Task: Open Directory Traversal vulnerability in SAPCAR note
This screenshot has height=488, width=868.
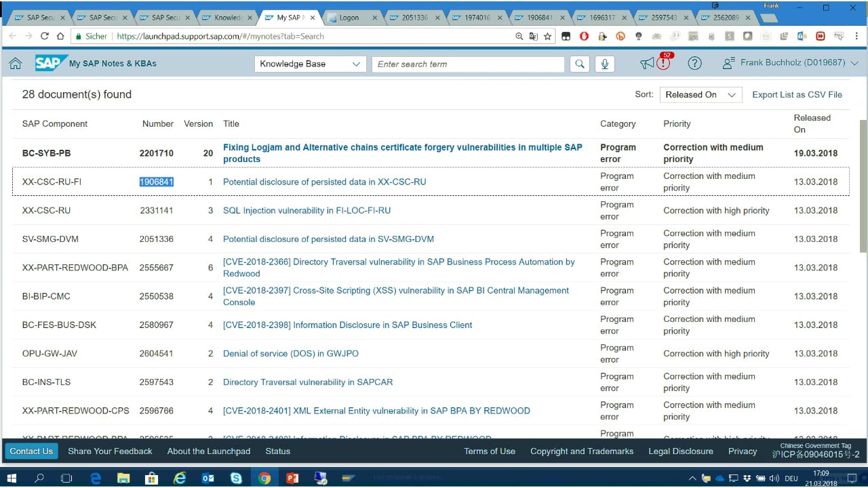Action: pyautogui.click(x=308, y=382)
